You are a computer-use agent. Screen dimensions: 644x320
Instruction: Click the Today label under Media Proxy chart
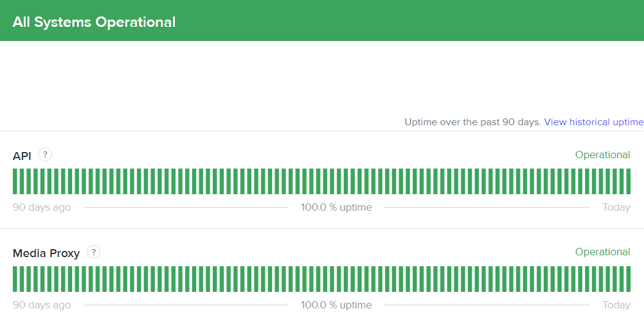(x=616, y=305)
